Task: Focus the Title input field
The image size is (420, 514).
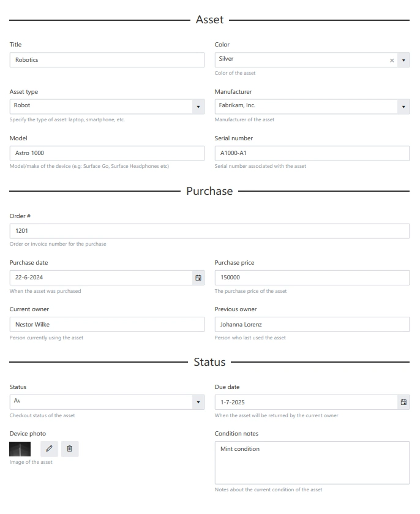Action: [x=107, y=60]
